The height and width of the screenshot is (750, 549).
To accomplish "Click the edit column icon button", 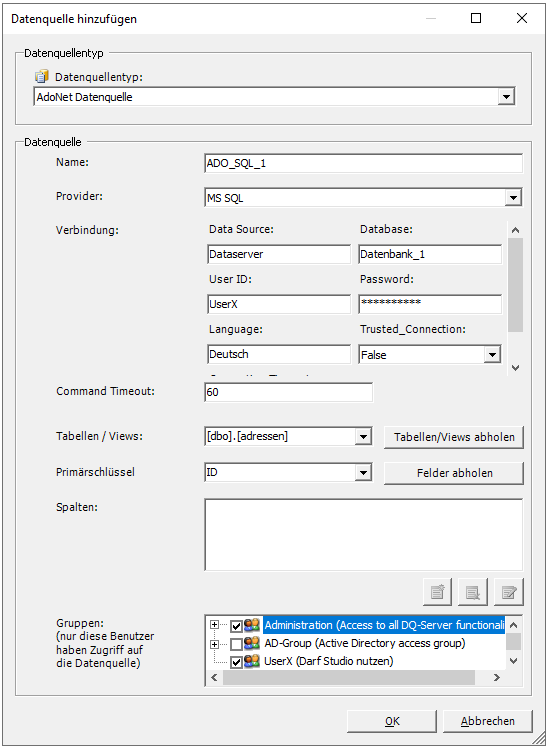I will (509, 592).
